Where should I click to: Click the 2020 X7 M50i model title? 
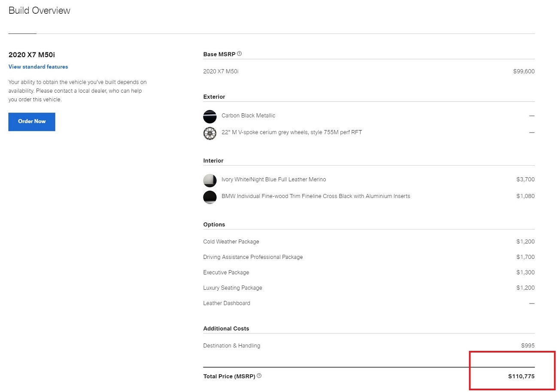pos(32,55)
